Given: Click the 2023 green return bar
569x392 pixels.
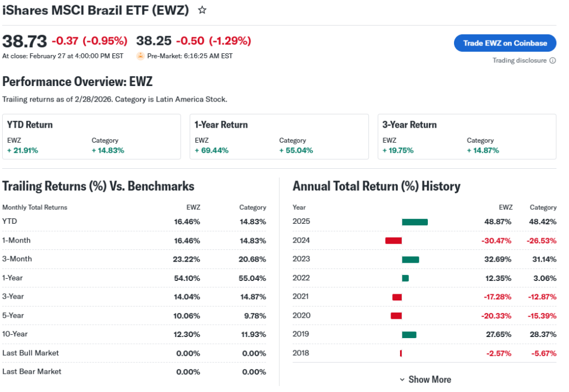Looking at the screenshot, I should click(410, 259).
